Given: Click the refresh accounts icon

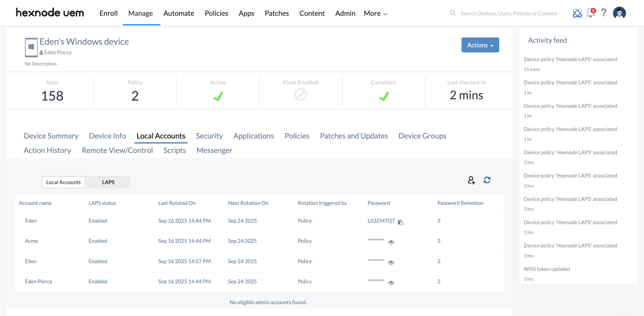Looking at the screenshot, I should tap(487, 180).
